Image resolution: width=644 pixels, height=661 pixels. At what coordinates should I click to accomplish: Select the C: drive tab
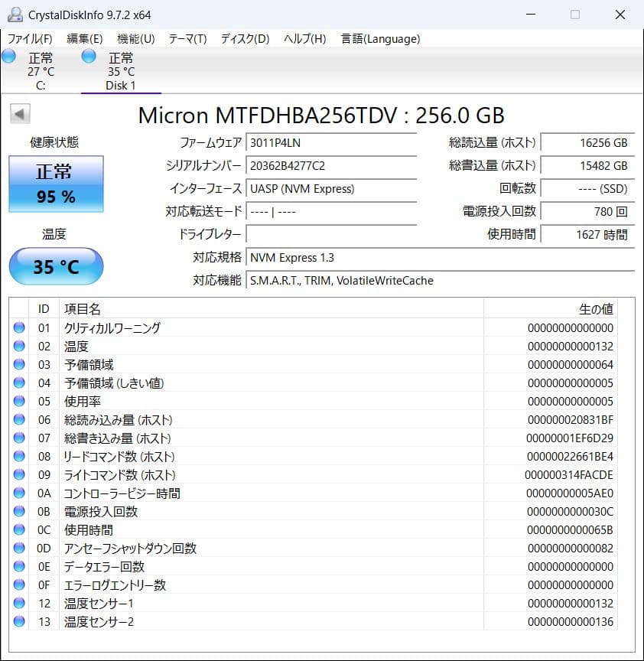(41, 71)
